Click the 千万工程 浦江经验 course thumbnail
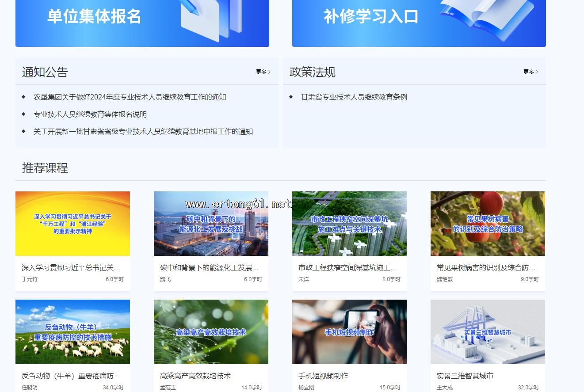The width and height of the screenshot is (584, 392). coord(73,224)
